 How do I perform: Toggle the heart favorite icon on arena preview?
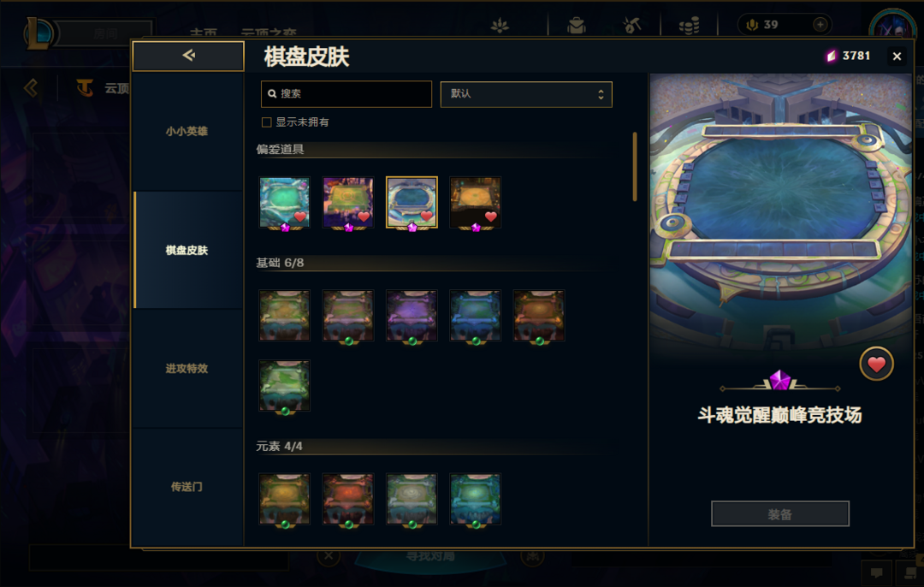click(876, 365)
